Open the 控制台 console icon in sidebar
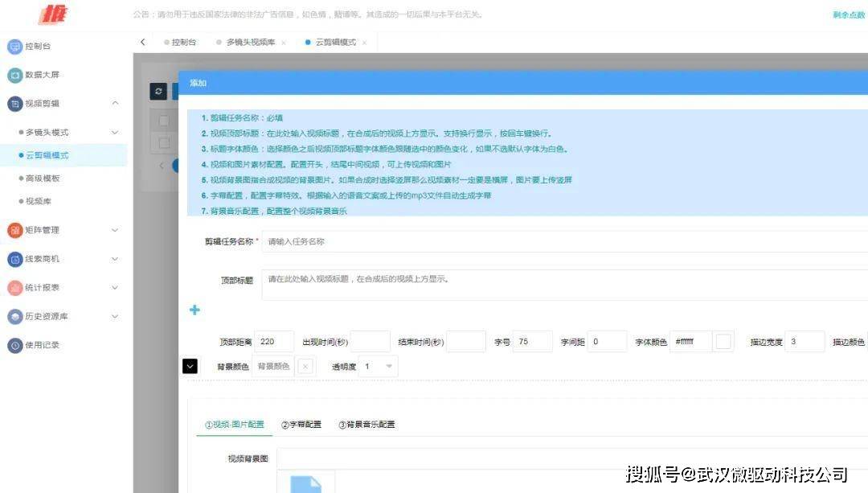 (16, 46)
